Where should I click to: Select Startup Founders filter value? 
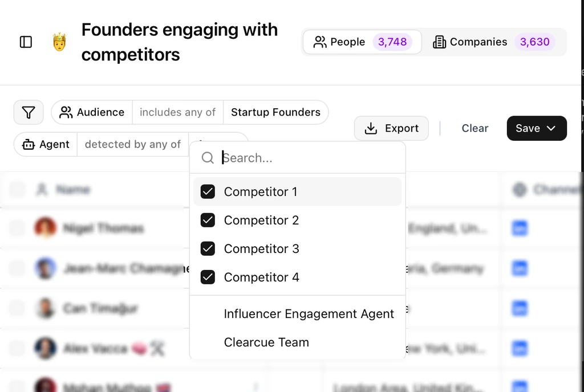pos(276,112)
